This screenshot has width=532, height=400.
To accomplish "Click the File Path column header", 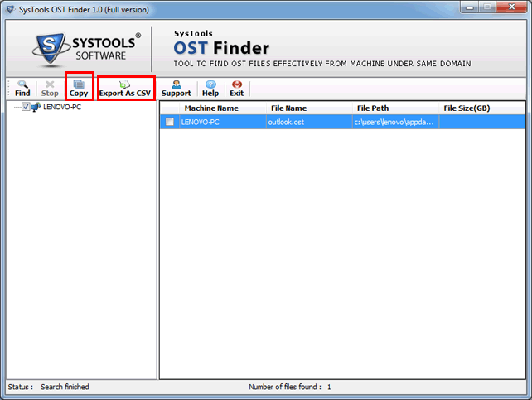I will tap(395, 108).
